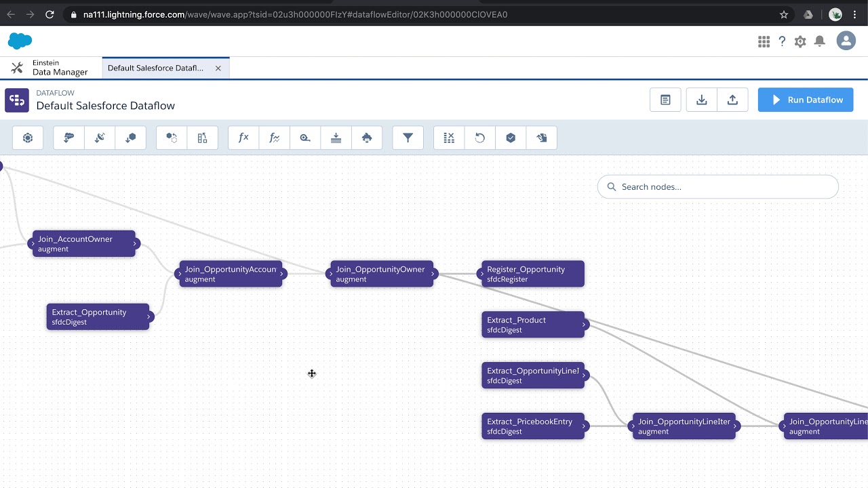868x488 pixels.
Task: Add a flatten transformation node
Action: (x=336, y=138)
